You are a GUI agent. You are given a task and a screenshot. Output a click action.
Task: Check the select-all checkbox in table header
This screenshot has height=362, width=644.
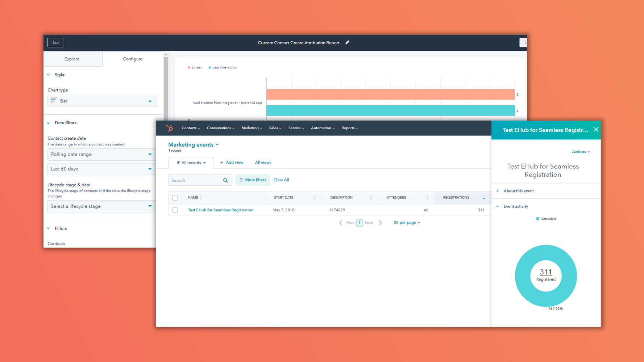(175, 198)
